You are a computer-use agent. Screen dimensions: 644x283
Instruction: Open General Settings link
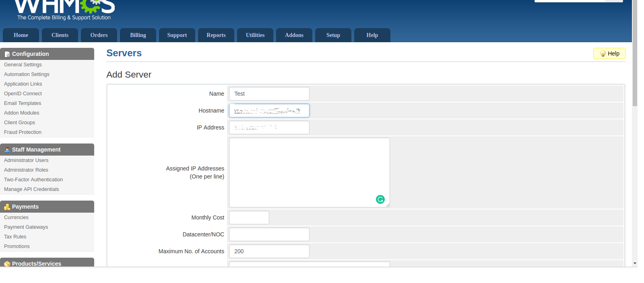pyautogui.click(x=23, y=65)
